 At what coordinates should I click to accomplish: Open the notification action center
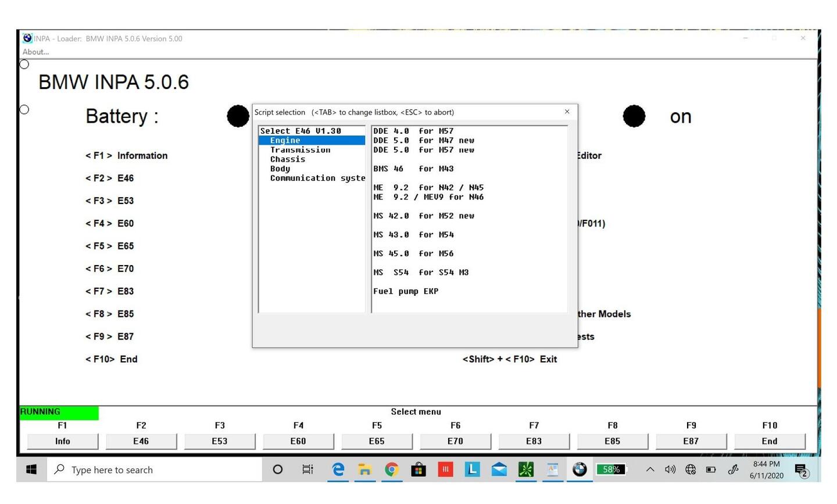tap(801, 470)
